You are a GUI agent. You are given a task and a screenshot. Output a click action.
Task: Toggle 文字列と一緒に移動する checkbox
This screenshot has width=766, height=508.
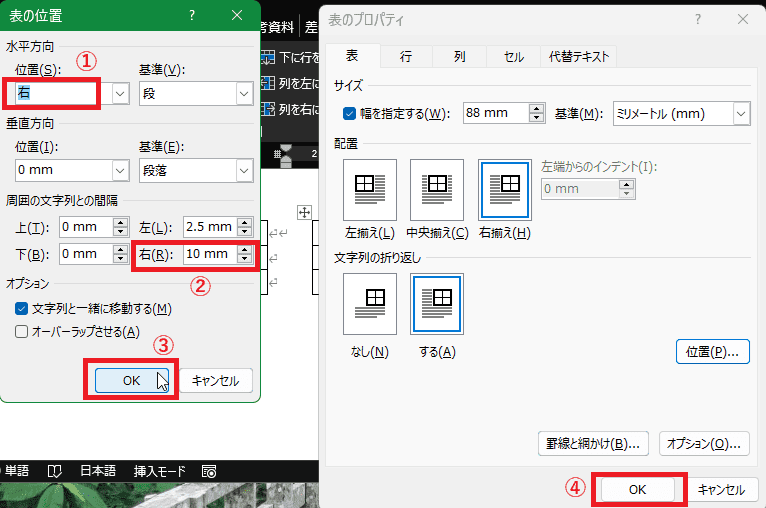click(x=22, y=308)
